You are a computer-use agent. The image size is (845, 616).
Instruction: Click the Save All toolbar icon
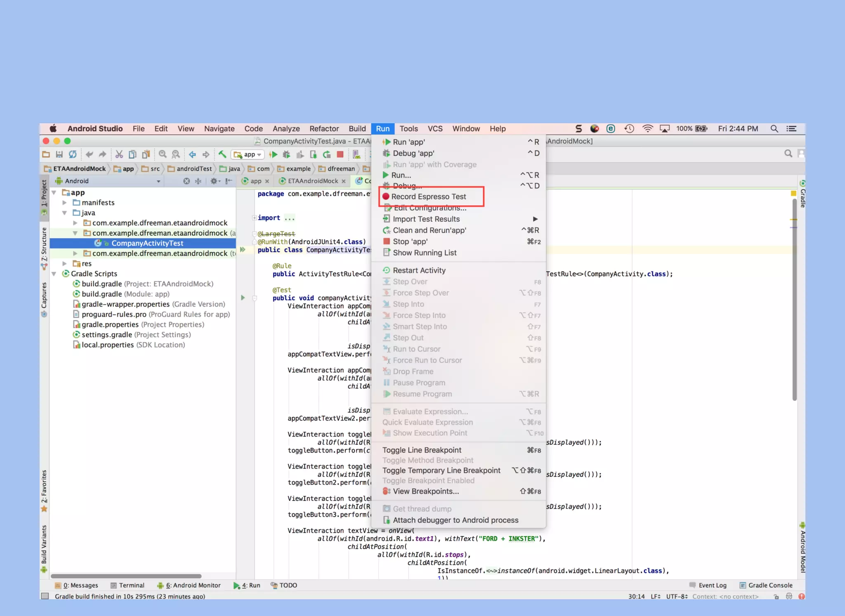[59, 155]
